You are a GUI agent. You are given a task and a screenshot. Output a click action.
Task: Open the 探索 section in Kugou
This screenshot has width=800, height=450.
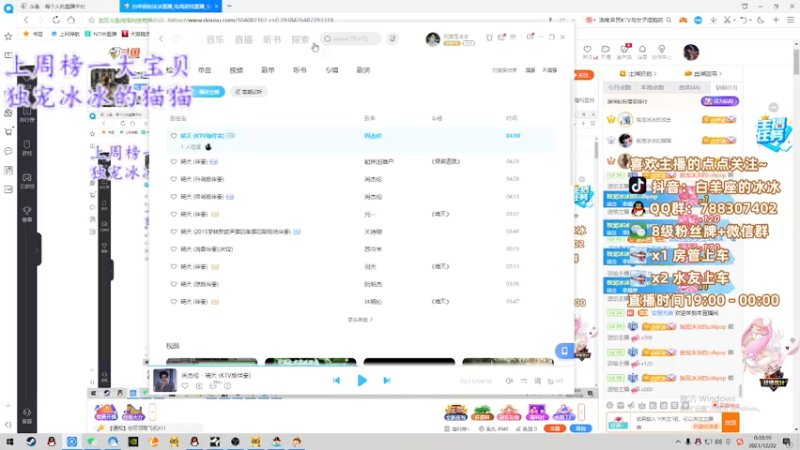tap(301, 39)
